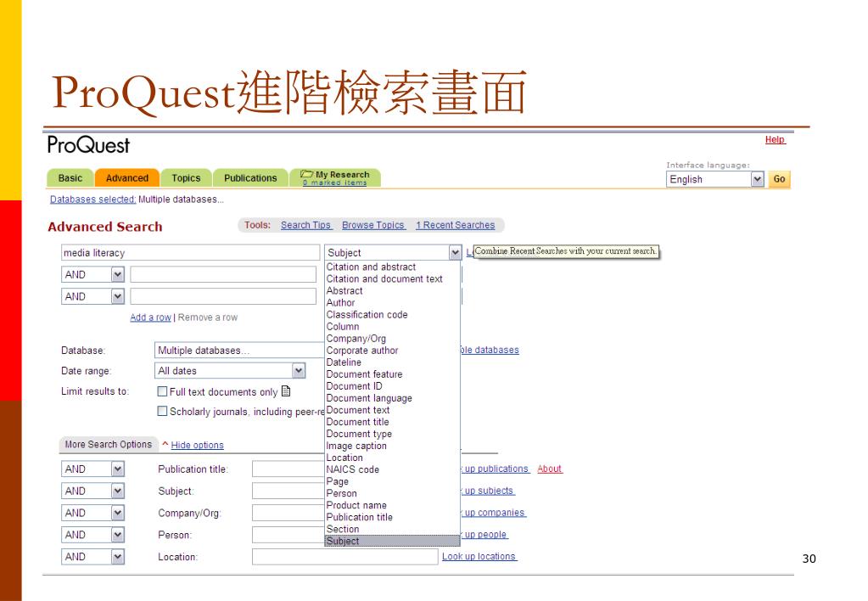Select Document text option

coord(392,410)
